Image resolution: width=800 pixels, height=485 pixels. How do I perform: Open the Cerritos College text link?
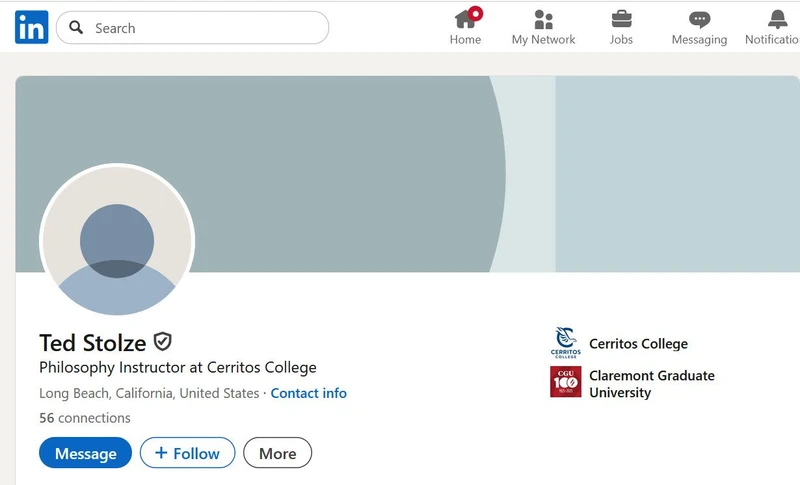coord(638,344)
